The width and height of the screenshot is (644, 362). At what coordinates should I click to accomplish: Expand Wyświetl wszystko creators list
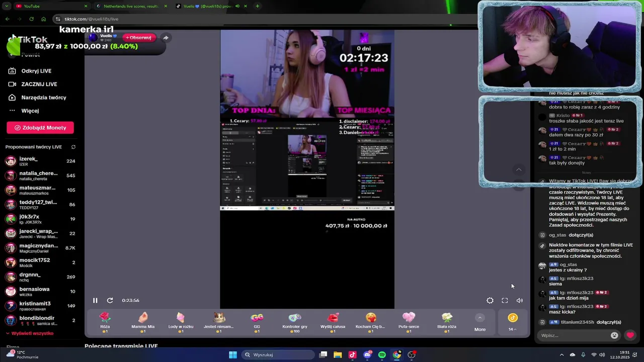[x=30, y=333]
